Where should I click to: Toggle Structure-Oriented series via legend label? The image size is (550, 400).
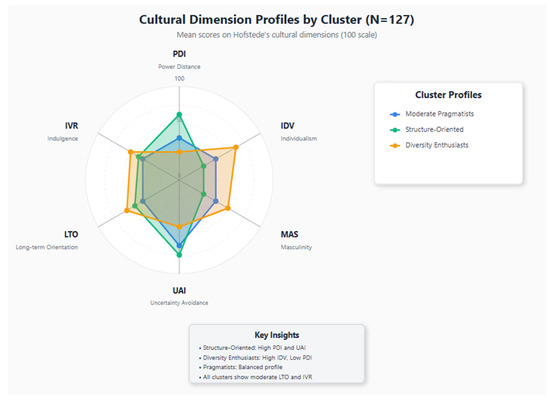(x=434, y=129)
